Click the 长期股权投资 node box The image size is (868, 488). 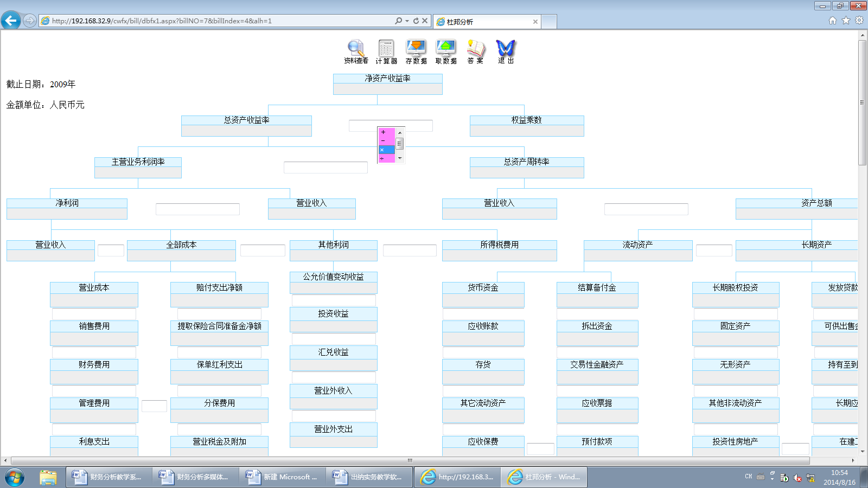(736, 294)
